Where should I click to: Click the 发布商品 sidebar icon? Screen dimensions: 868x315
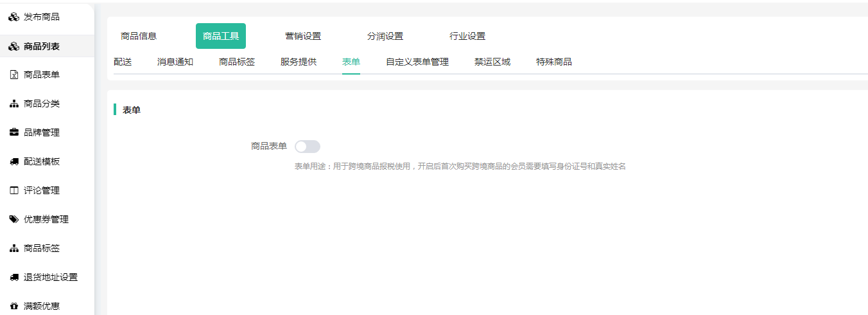point(13,17)
